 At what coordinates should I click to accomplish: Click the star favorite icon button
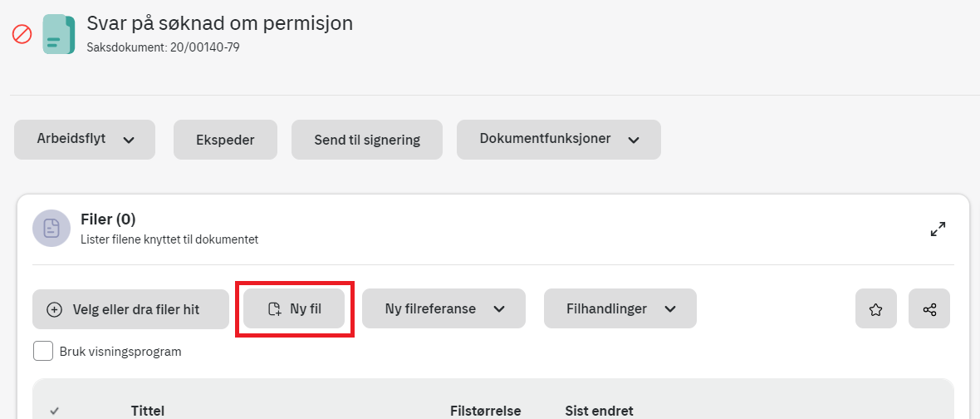[875, 308]
